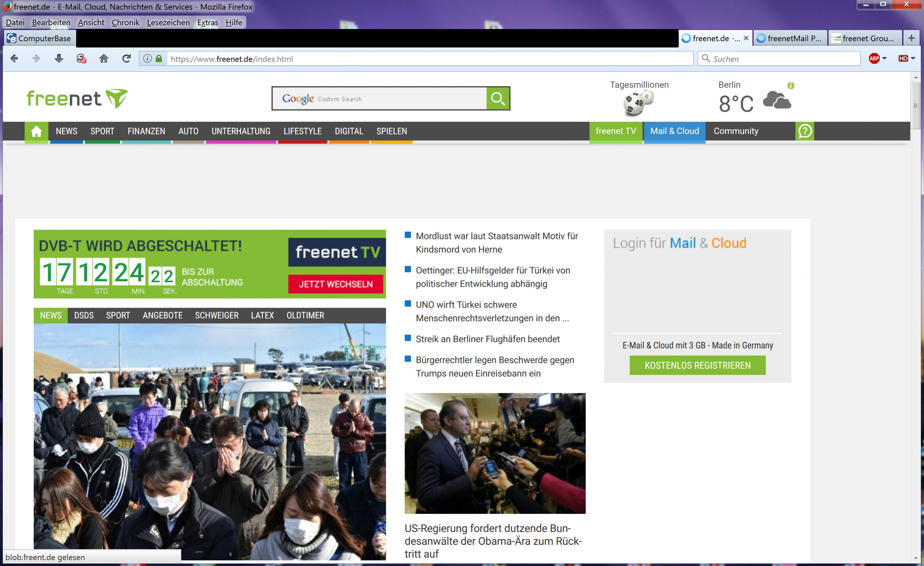Open the Streik an Berliner Flughäfen headline

click(x=488, y=339)
